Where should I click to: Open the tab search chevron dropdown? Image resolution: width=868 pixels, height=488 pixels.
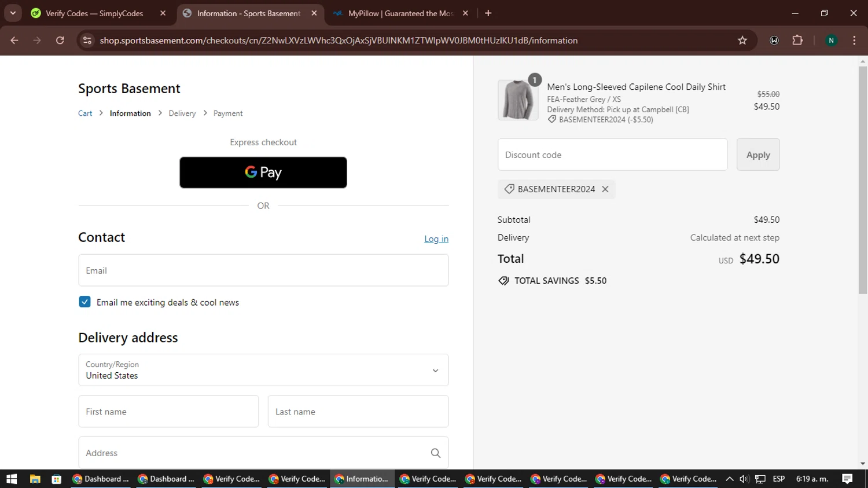click(13, 13)
